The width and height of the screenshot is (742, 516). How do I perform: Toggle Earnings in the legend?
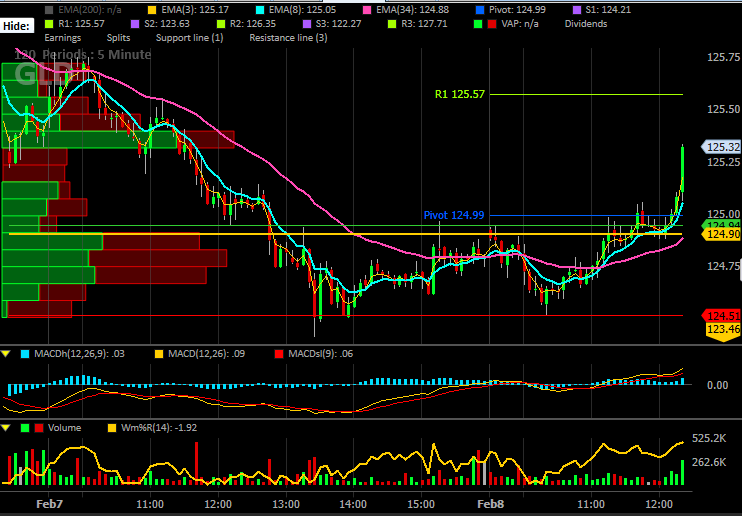point(62,38)
